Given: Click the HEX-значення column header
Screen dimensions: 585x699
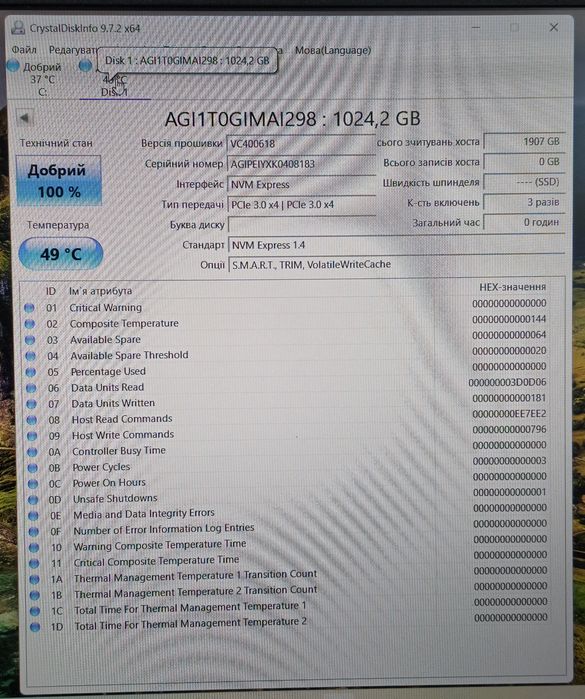Looking at the screenshot, I should pyautogui.click(x=512, y=287).
